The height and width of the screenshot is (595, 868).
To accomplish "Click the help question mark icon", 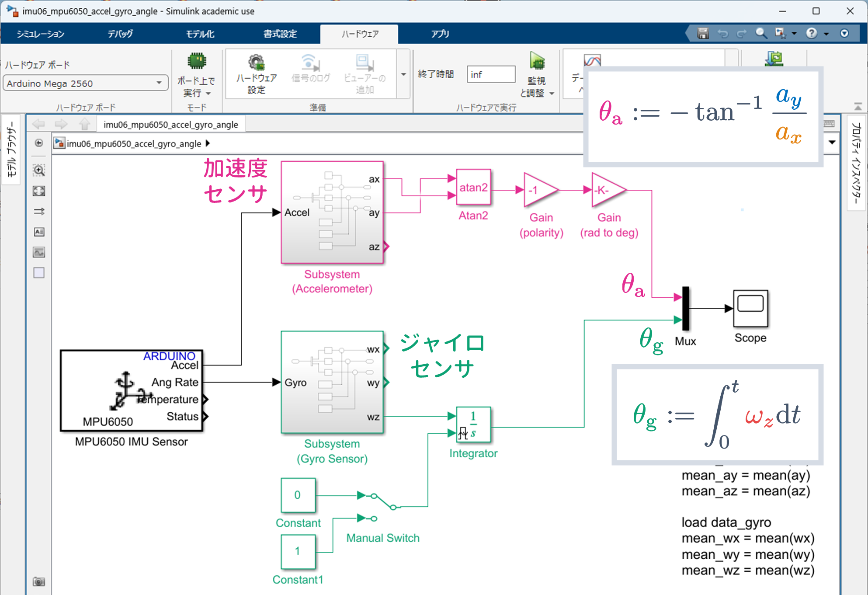I will tap(811, 33).
